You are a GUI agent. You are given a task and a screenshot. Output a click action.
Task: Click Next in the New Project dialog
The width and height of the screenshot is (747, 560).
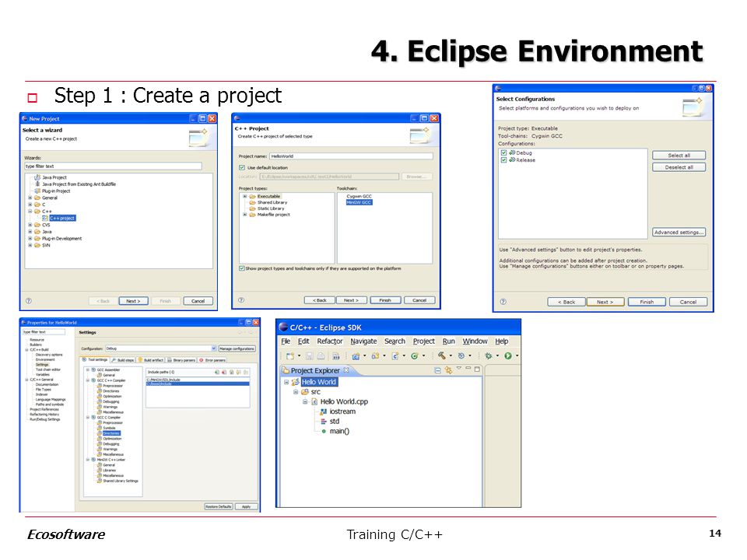tap(133, 301)
